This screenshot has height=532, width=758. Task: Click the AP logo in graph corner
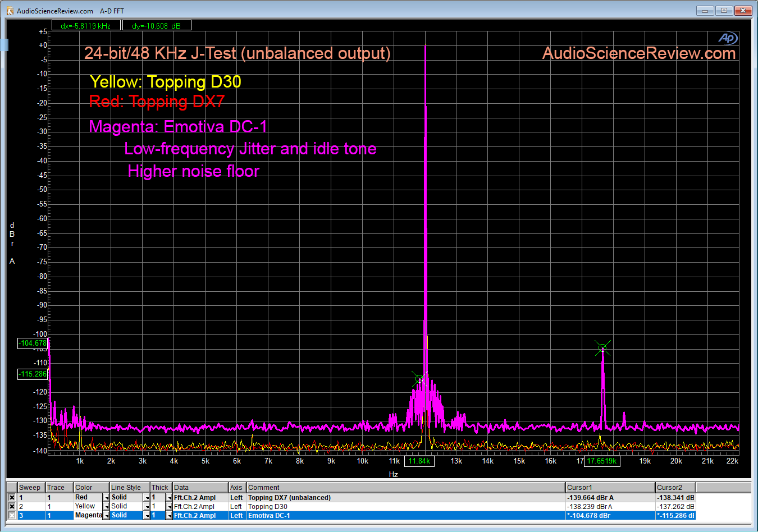pyautogui.click(x=728, y=38)
